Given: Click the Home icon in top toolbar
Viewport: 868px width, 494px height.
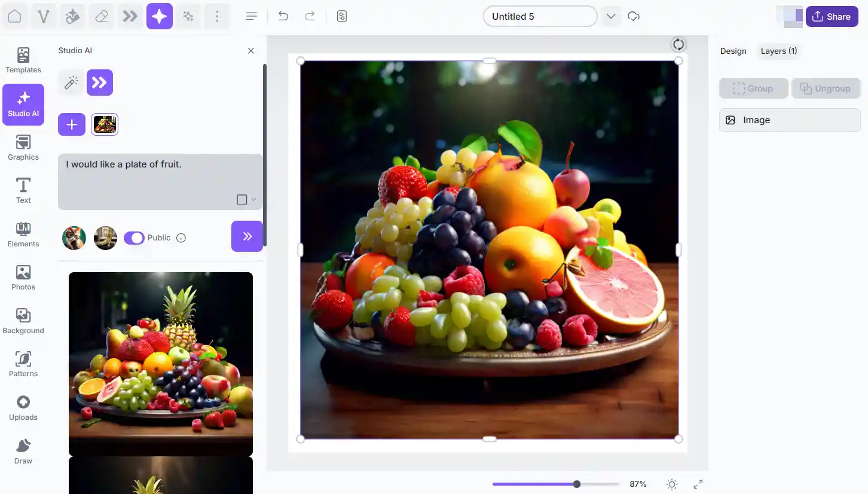Looking at the screenshot, I should 14,16.
